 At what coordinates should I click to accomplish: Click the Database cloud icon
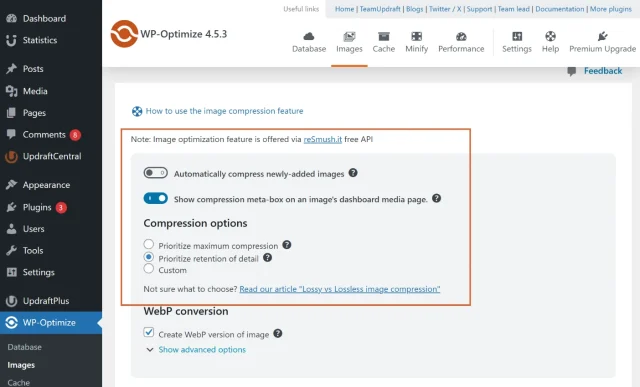pos(309,36)
